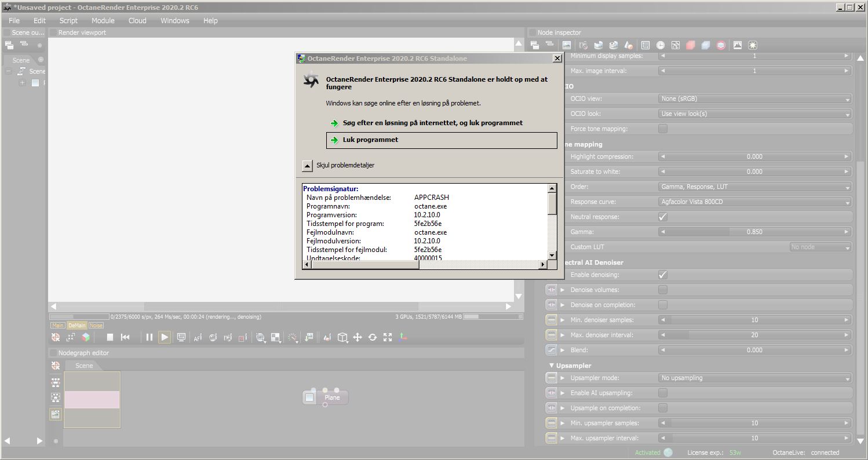Open the Order dropdown (Gamma, Response, LUT)
Image resolution: width=868 pixels, height=460 pixels.
pos(755,187)
